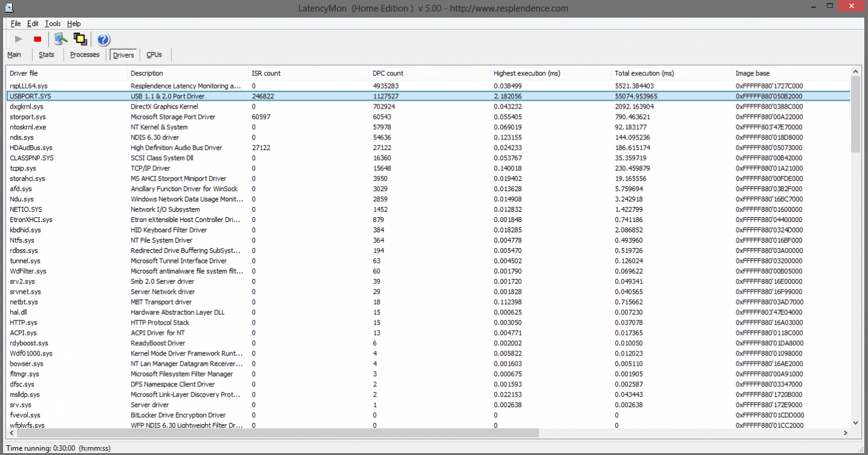Open the Tools menu
The image size is (868, 455).
coord(53,24)
